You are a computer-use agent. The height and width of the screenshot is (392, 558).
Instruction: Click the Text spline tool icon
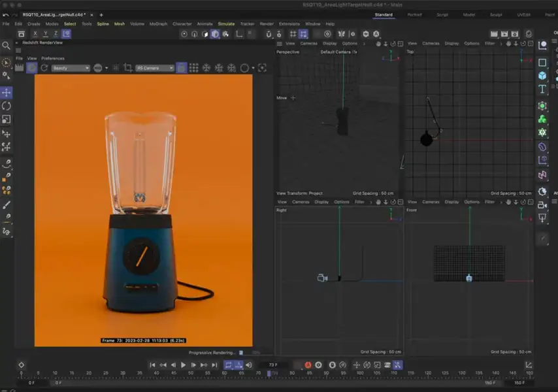pyautogui.click(x=542, y=90)
